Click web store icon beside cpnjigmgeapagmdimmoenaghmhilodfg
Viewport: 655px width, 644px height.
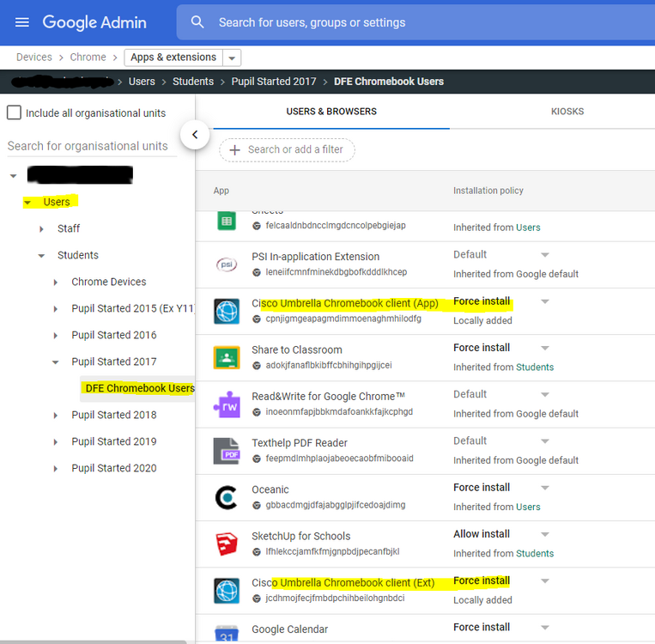257,319
